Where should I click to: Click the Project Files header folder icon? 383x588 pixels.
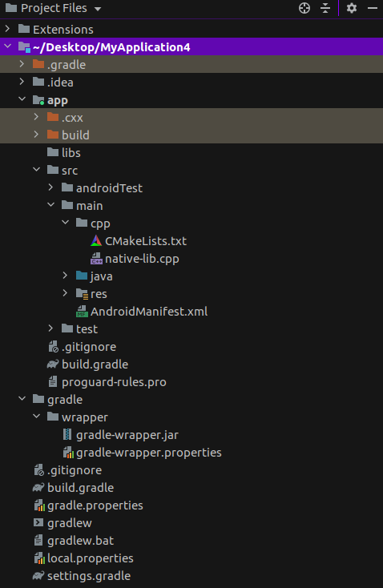[11, 8]
